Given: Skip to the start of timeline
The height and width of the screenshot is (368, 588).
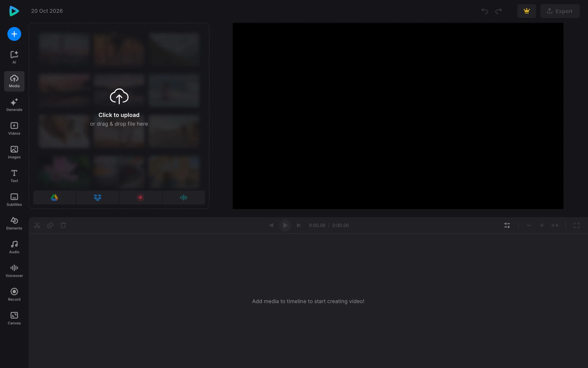Looking at the screenshot, I should pyautogui.click(x=271, y=225).
